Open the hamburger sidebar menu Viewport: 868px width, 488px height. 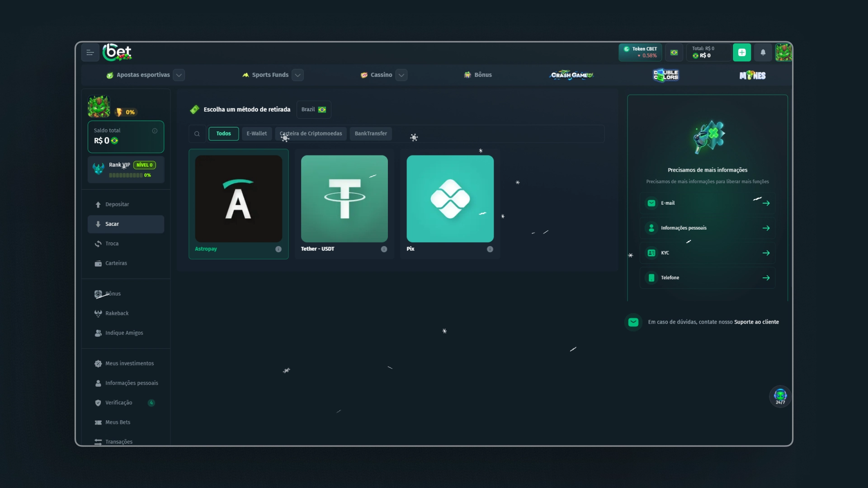(90, 53)
